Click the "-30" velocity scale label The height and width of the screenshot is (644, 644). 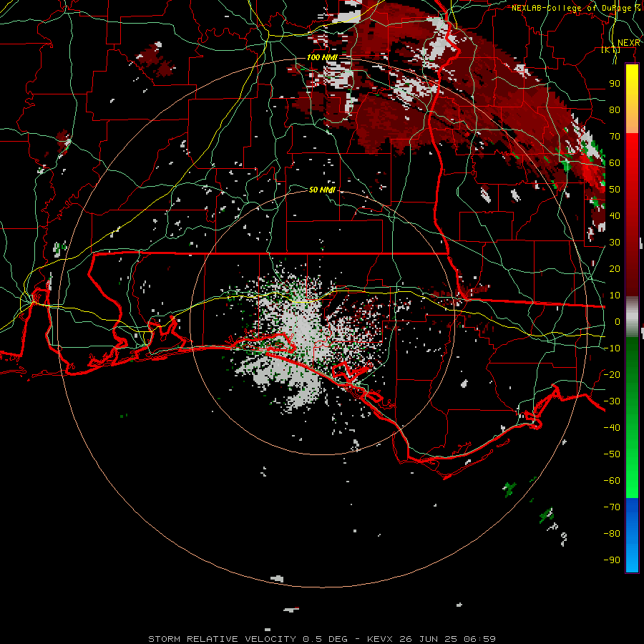pyautogui.click(x=612, y=401)
